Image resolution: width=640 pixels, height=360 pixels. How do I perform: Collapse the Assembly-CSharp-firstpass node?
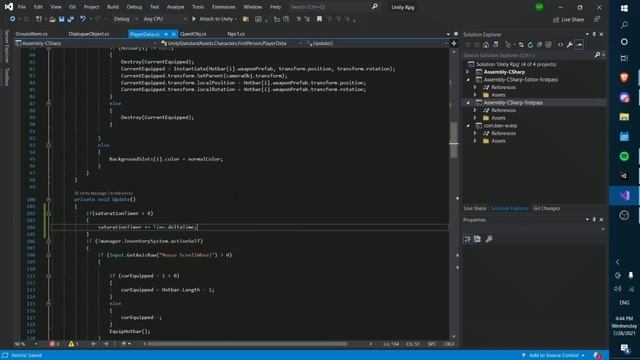468,102
